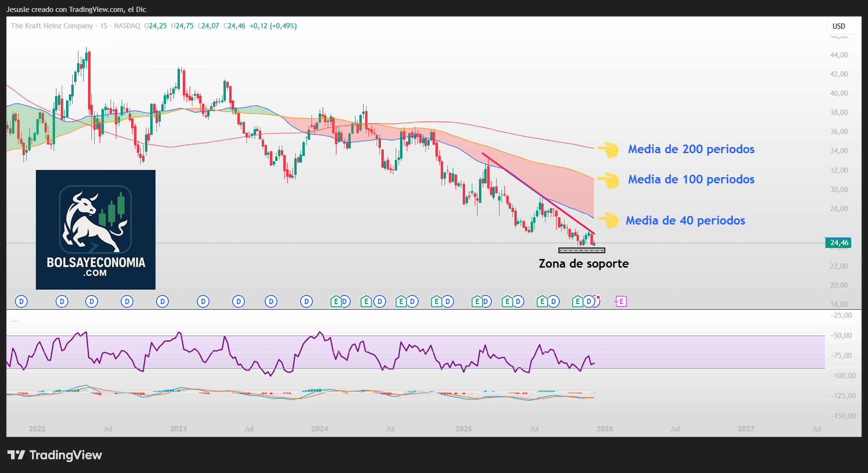Click the 2024 label on time axis
868x473 pixels.
coord(320,429)
